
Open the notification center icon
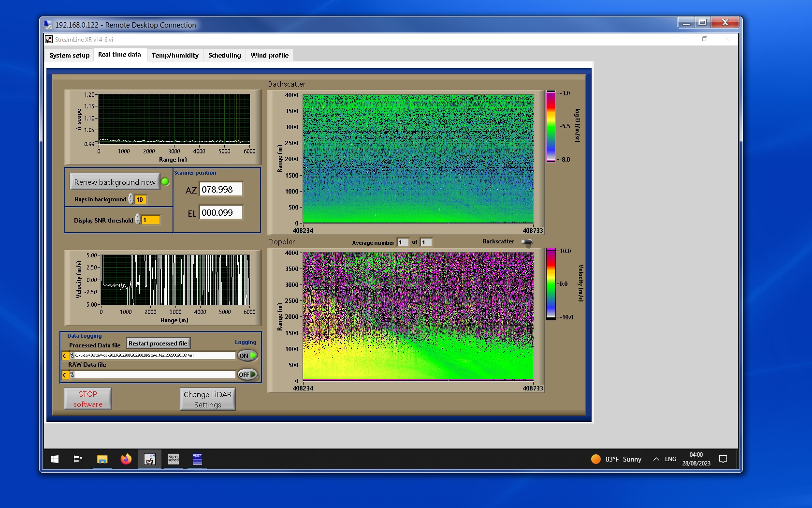723,459
